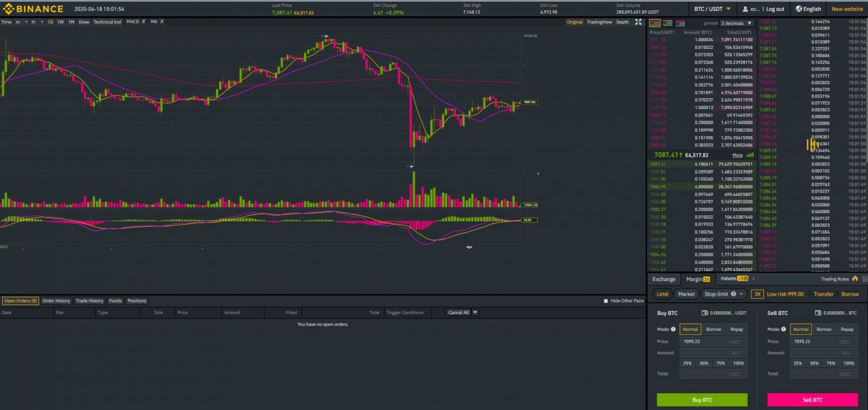This screenshot has width=868, height=410.
Task: Click the Binance logo
Action: pyautogui.click(x=33, y=9)
